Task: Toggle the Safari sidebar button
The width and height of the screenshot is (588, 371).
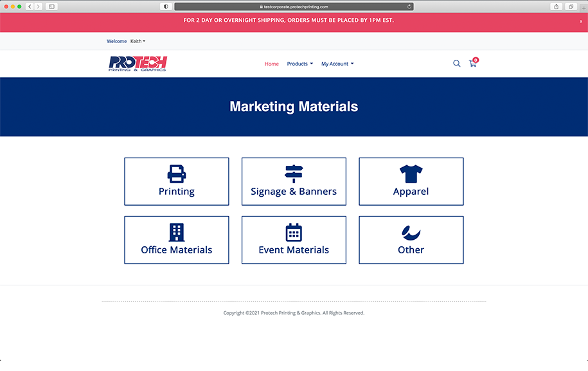Action: coord(51,6)
